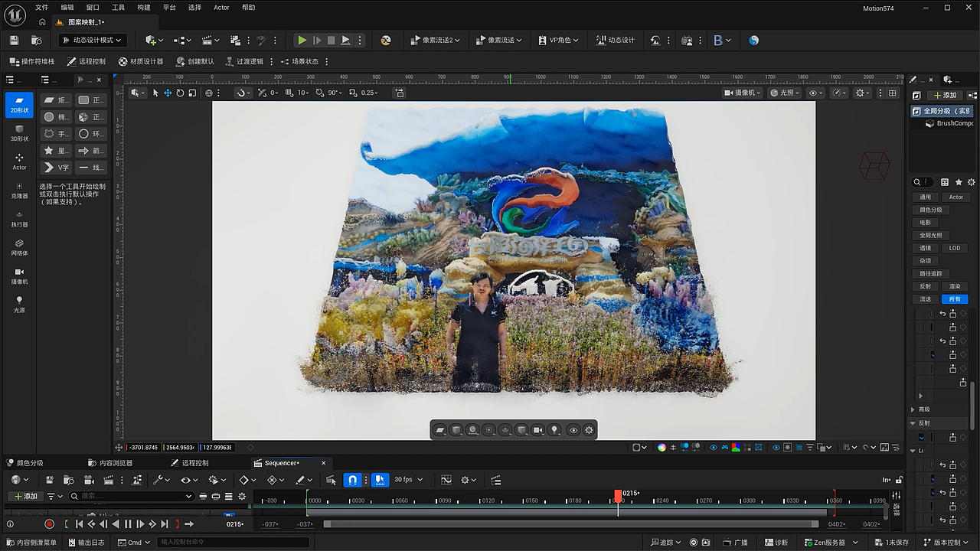Open the 2D形状 category
Viewport: 980px width, 551px height.
[19, 104]
